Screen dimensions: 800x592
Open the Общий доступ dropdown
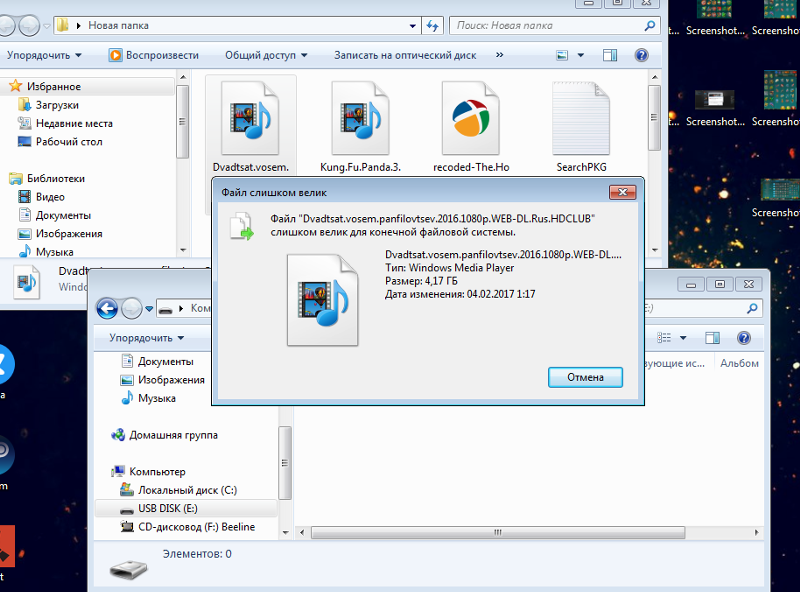266,55
